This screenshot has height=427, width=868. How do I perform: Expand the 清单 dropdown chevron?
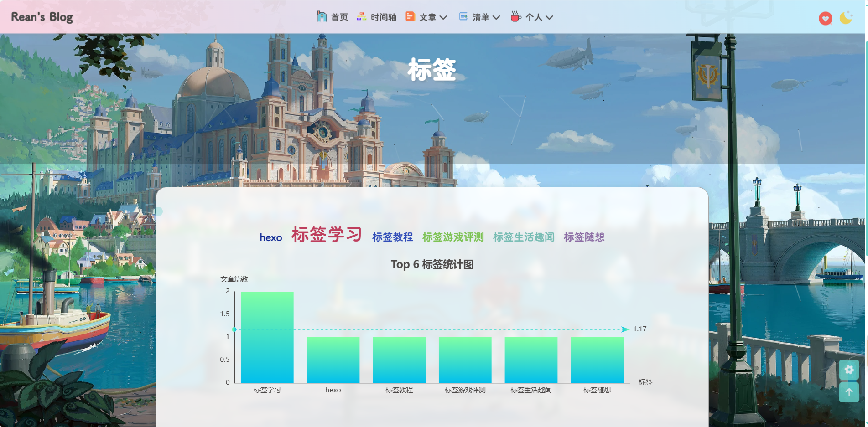496,17
